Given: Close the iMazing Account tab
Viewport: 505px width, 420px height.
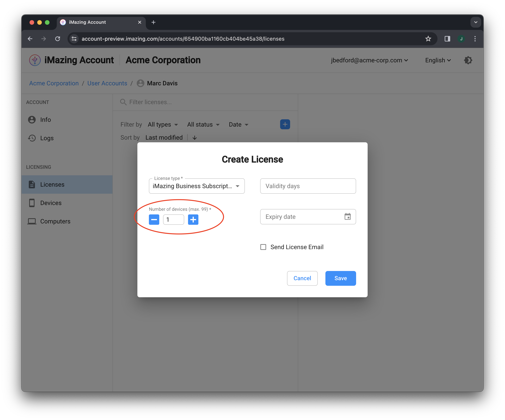Looking at the screenshot, I should [140, 22].
